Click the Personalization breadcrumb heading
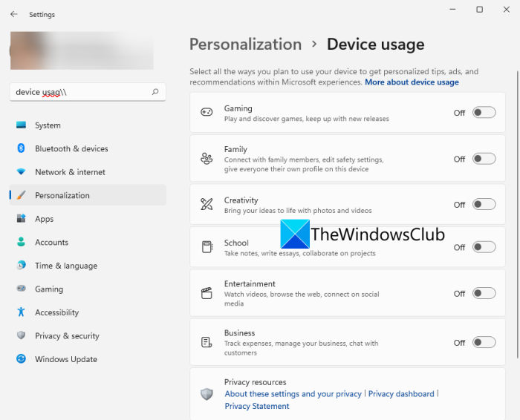This screenshot has height=420, width=520. (x=245, y=45)
